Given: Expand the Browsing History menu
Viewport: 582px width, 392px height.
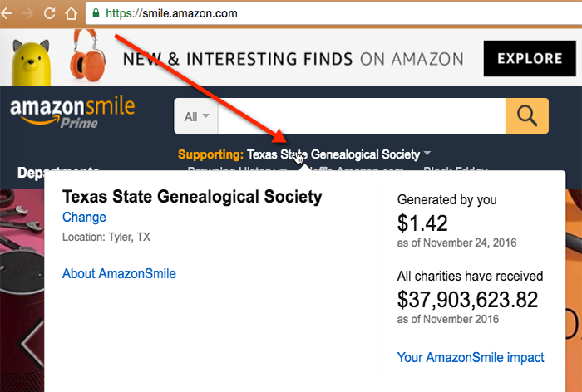Looking at the screenshot, I should click(237, 172).
